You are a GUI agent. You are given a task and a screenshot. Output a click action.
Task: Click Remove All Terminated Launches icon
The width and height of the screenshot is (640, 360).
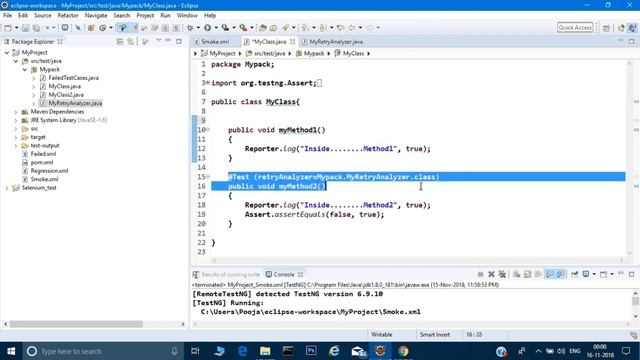(x=502, y=274)
